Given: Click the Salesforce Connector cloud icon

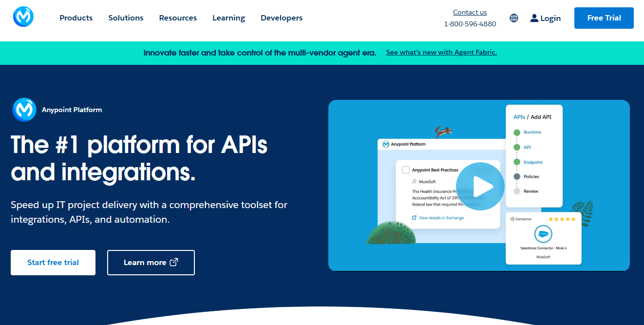Looking at the screenshot, I should (x=543, y=234).
